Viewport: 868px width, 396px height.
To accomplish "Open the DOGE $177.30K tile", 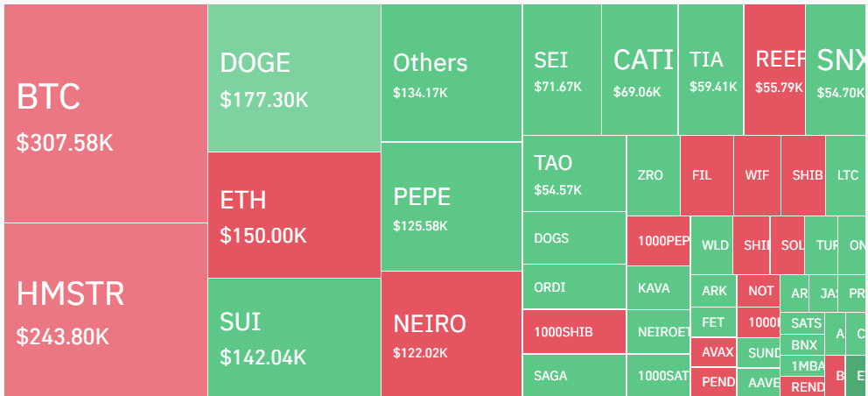I will 294,78.
